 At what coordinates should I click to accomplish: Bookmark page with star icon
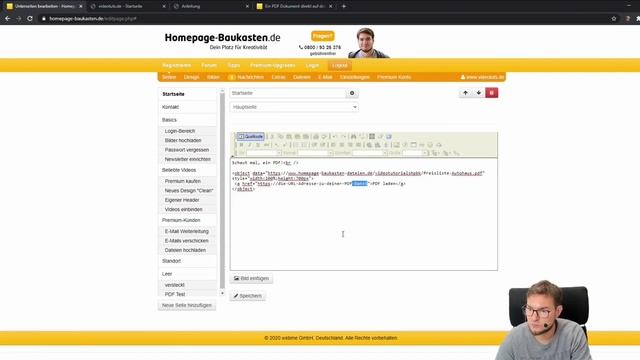613,18
